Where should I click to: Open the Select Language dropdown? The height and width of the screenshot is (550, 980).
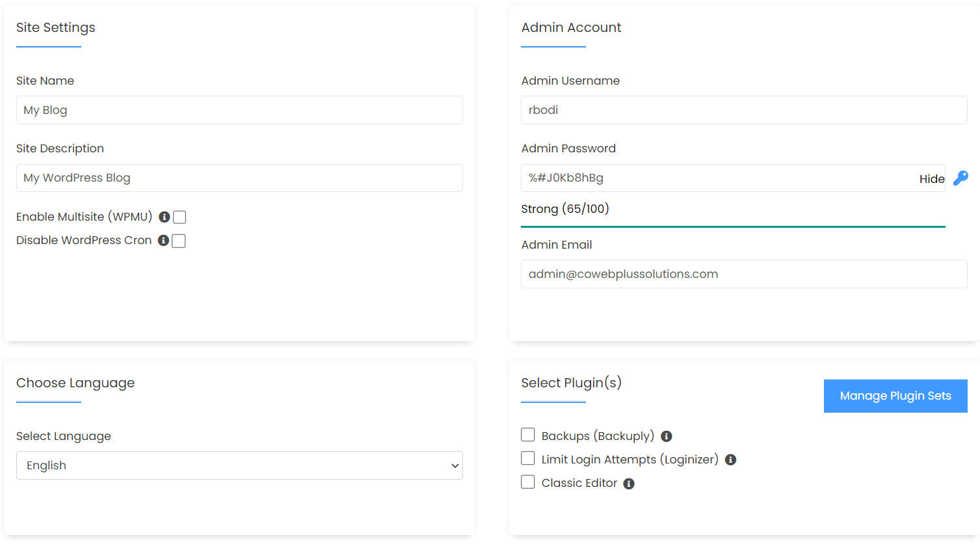coord(239,465)
